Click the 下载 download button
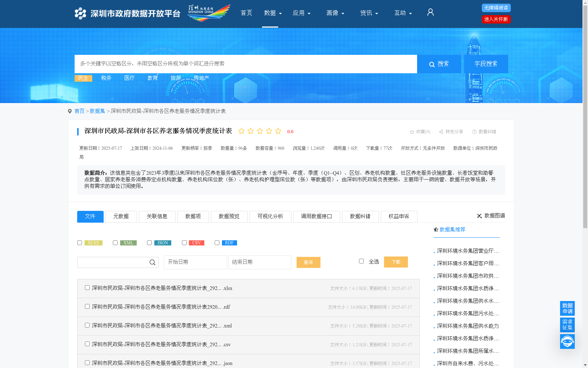 pyautogui.click(x=396, y=262)
